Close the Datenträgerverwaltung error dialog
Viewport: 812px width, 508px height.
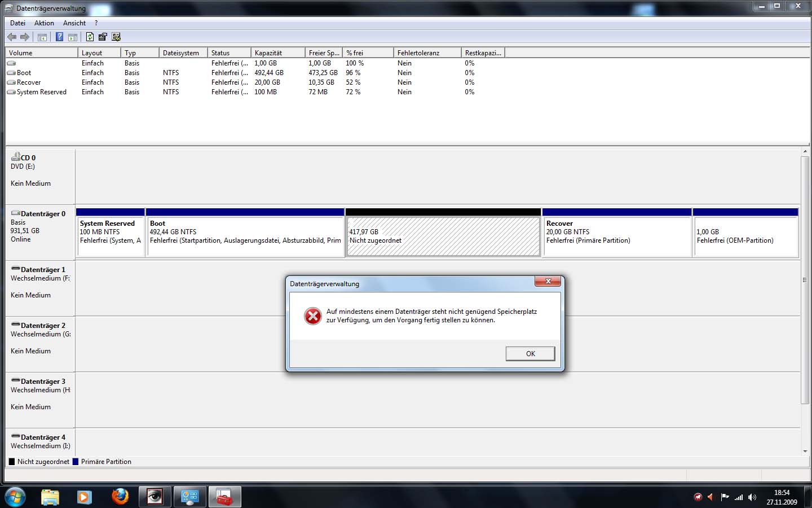pos(548,281)
